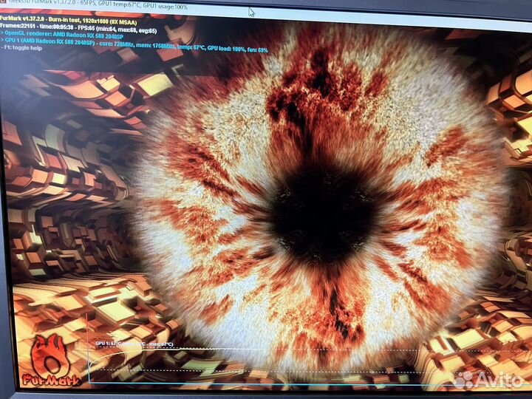
Task: Click the Avito colored dots icon
Action: 463,380
